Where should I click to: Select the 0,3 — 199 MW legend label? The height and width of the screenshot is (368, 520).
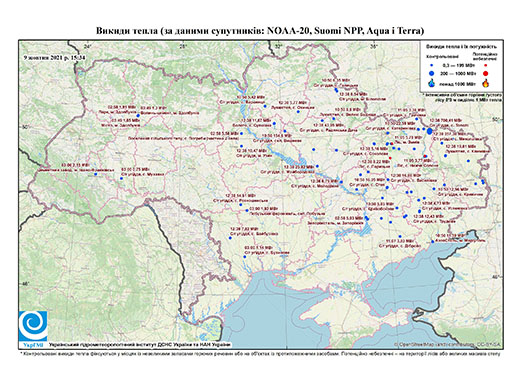459,65
